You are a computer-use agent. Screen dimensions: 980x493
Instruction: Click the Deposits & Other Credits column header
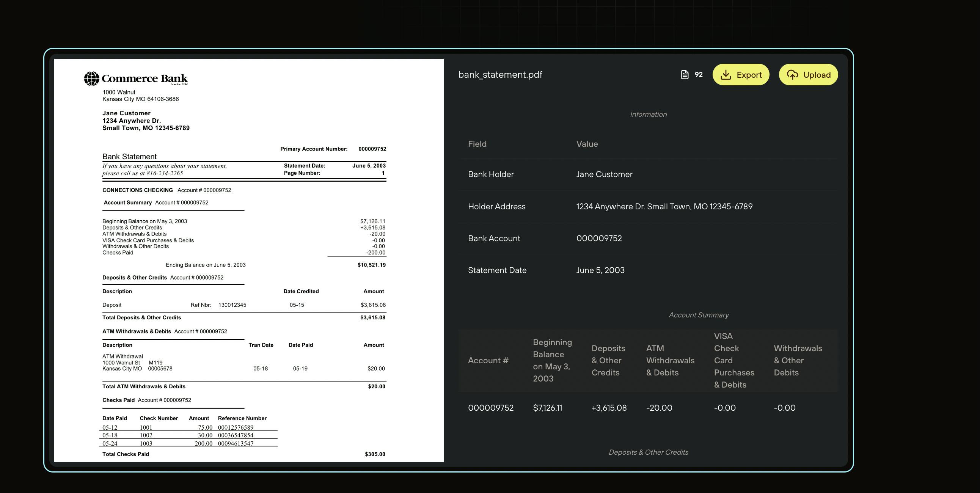click(x=608, y=360)
